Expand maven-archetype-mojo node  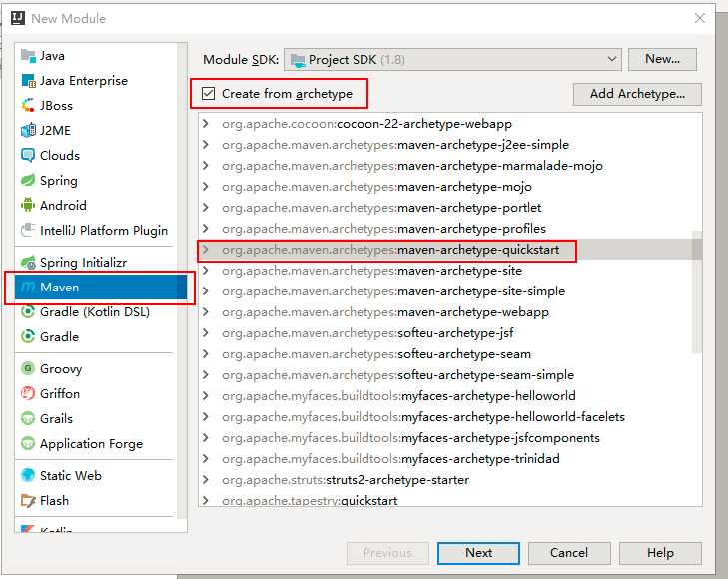coord(205,187)
